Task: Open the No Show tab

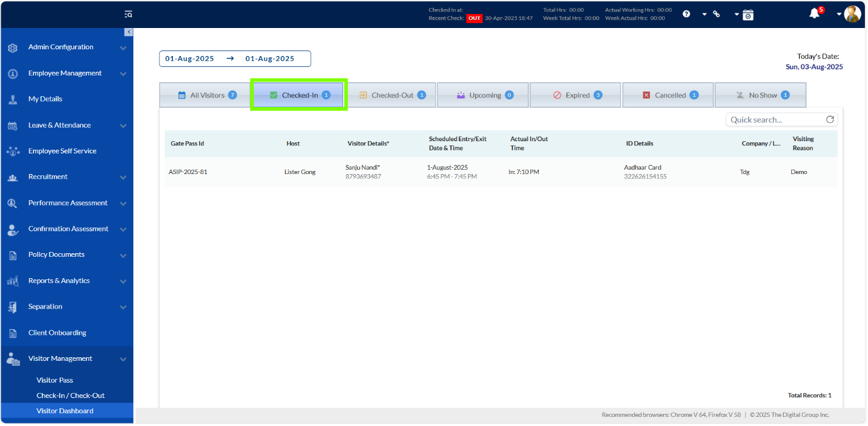Action: click(760, 95)
